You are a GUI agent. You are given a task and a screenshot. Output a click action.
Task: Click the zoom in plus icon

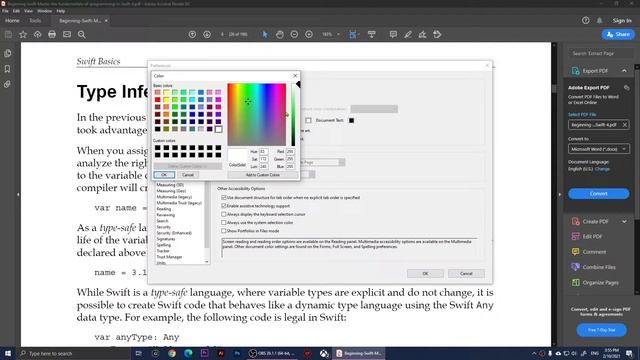point(309,35)
